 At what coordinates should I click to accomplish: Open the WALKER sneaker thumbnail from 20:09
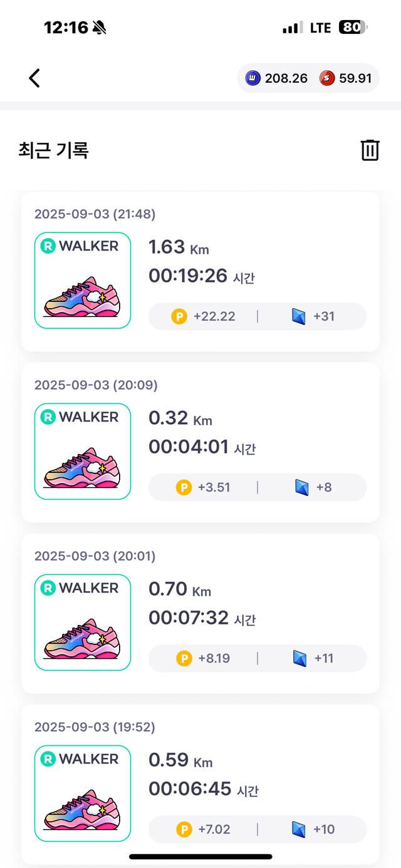pos(82,452)
